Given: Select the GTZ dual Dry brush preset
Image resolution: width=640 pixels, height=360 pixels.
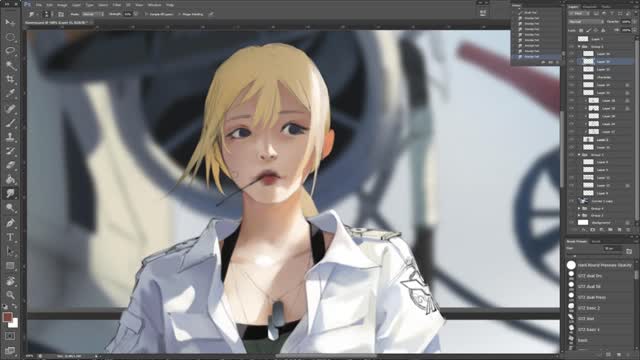Looking at the screenshot, I should pyautogui.click(x=600, y=276).
